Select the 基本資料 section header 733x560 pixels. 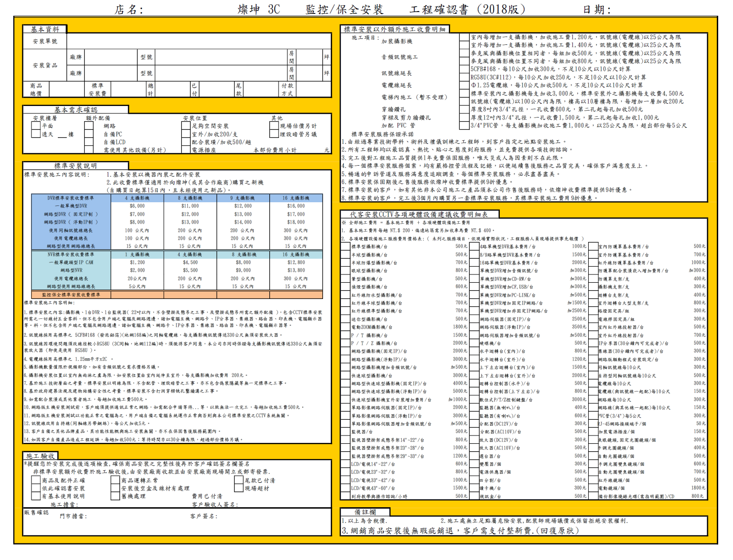pyautogui.click(x=45, y=29)
